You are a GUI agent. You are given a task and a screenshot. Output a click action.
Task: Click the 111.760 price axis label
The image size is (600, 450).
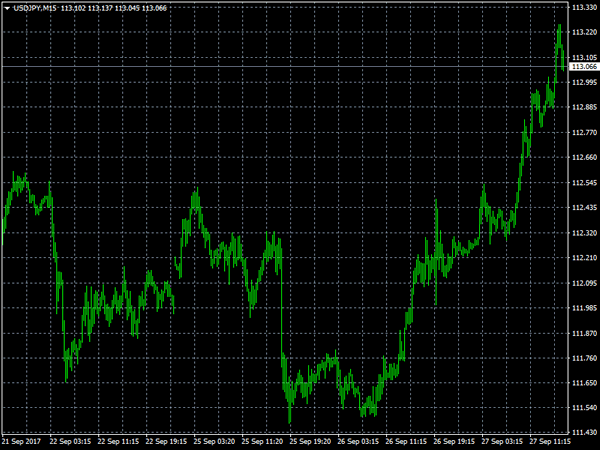(x=584, y=359)
